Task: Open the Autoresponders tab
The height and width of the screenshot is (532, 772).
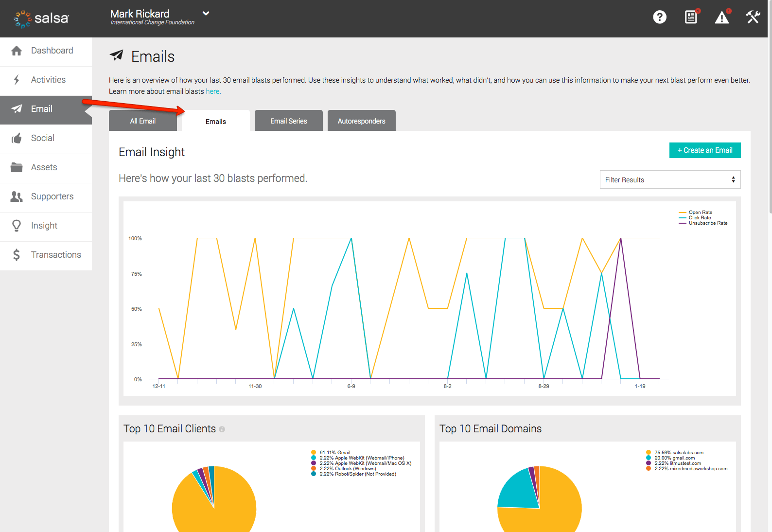Action: pos(362,121)
